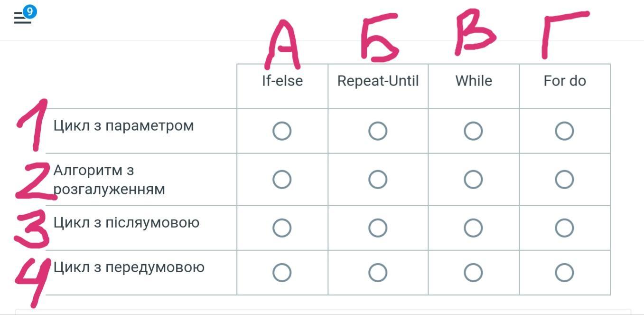Screen dimensions: 644x315
Task: Click the Repeat-Until column header
Action: click(378, 81)
